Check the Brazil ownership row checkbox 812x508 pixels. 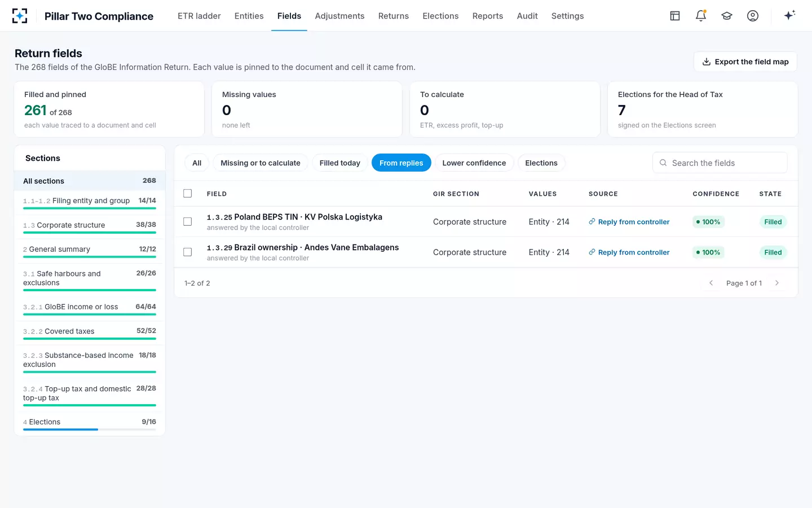[x=188, y=252]
